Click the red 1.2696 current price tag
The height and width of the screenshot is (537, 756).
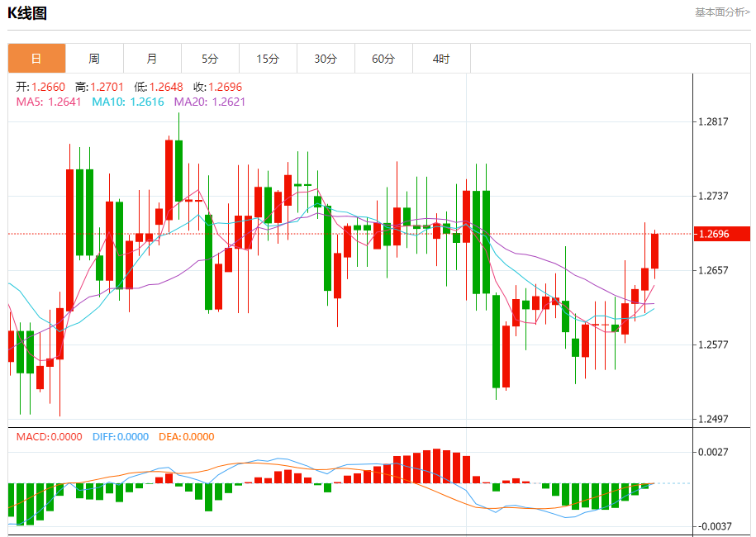point(722,235)
